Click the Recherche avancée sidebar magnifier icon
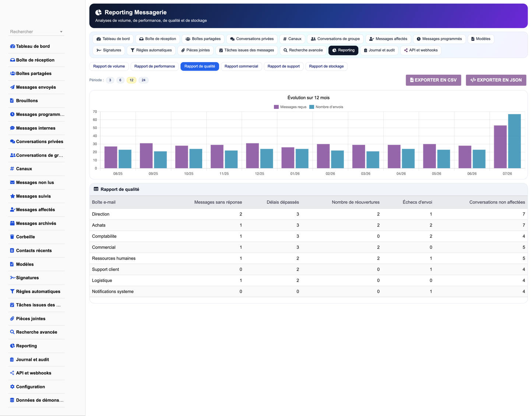This screenshot has height=416, width=532. (13, 332)
